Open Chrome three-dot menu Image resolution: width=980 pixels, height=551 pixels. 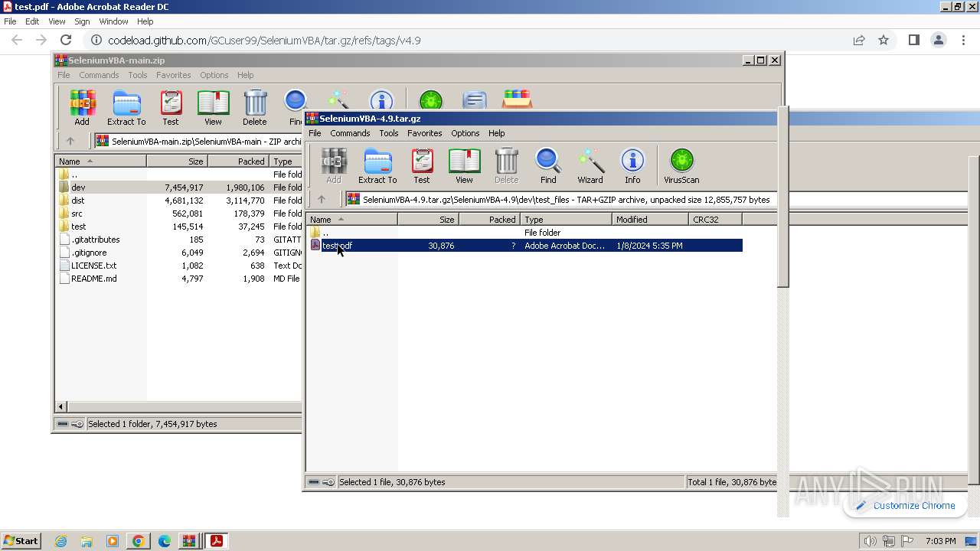pyautogui.click(x=962, y=41)
